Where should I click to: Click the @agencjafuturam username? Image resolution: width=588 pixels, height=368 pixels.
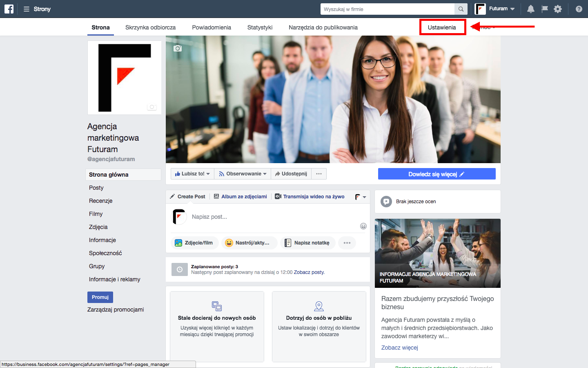[x=111, y=159]
